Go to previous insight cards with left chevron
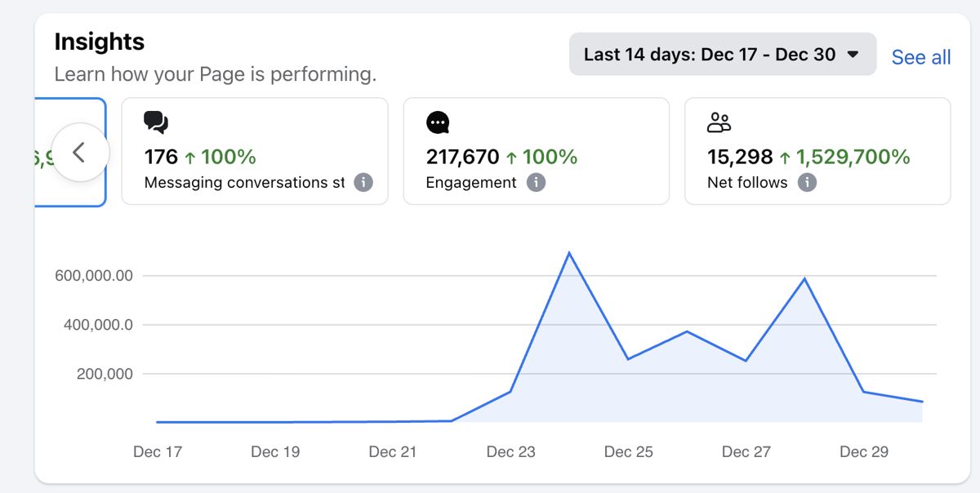The width and height of the screenshot is (980, 493). tap(79, 152)
